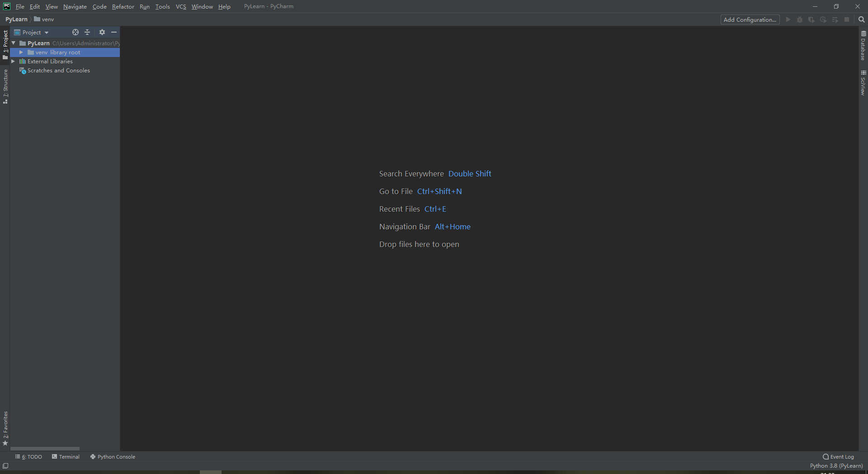The height and width of the screenshot is (474, 868).
Task: Toggle the 7: Structure side tab
Action: (x=5, y=86)
